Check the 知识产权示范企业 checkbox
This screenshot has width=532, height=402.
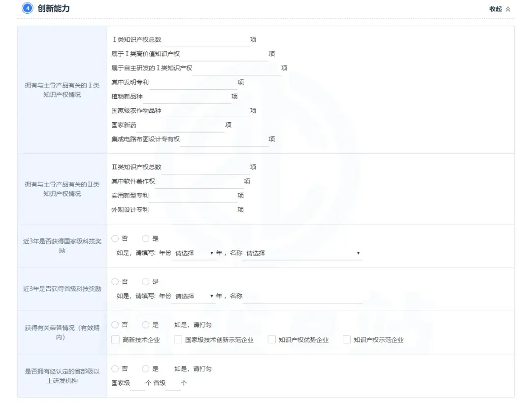tap(346, 339)
